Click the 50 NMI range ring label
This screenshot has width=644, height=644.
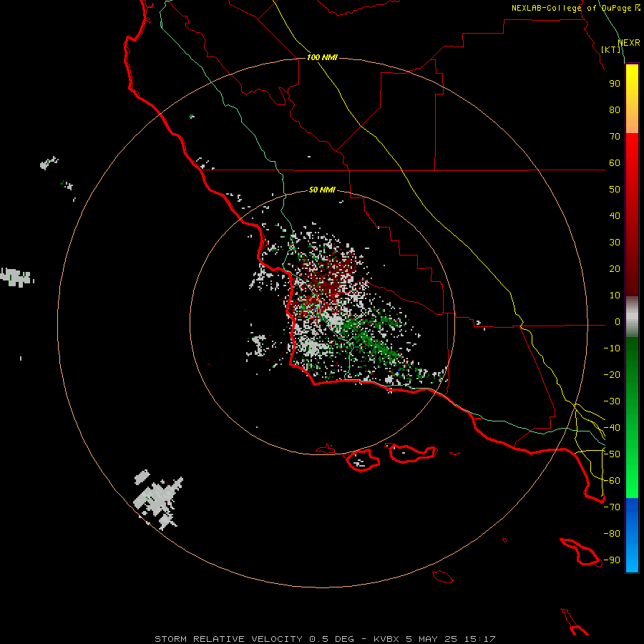[x=322, y=190]
